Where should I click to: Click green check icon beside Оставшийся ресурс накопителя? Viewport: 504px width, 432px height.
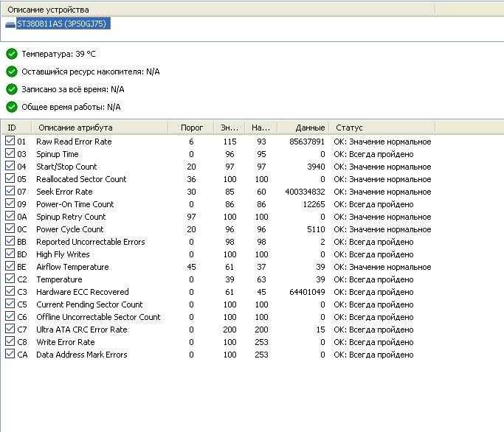(12, 72)
